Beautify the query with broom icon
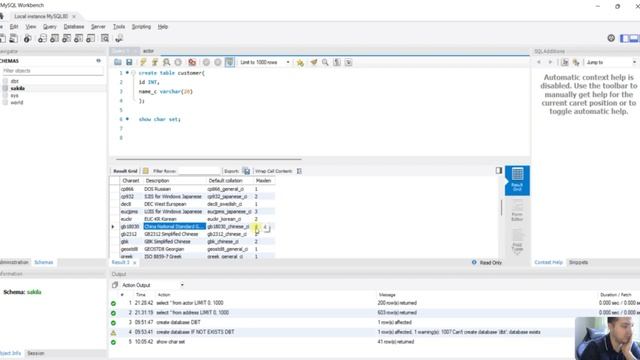Screen dimensions: 640x360 tap(313, 62)
